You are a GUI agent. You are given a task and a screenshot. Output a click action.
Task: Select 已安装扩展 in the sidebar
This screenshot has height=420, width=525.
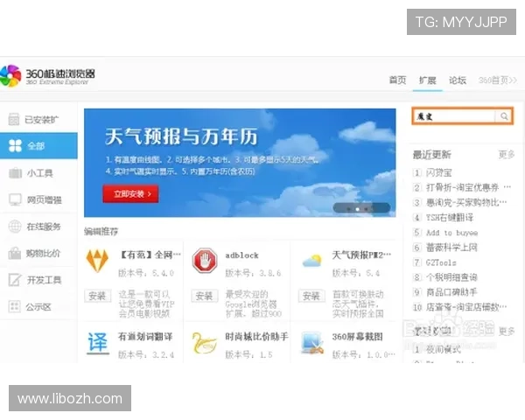[41, 120]
